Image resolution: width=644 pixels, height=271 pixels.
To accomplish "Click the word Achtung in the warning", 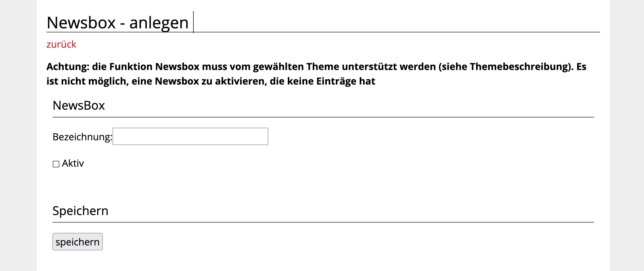I will (68, 67).
